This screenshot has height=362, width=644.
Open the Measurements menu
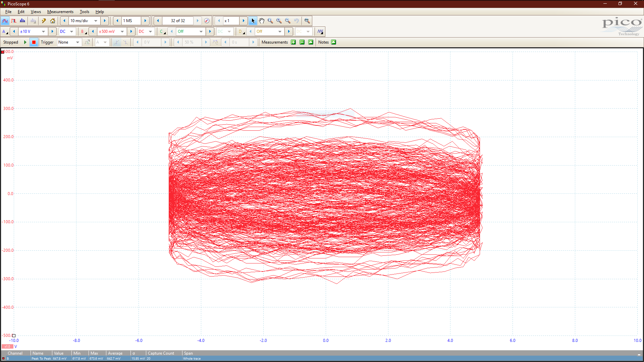click(60, 12)
